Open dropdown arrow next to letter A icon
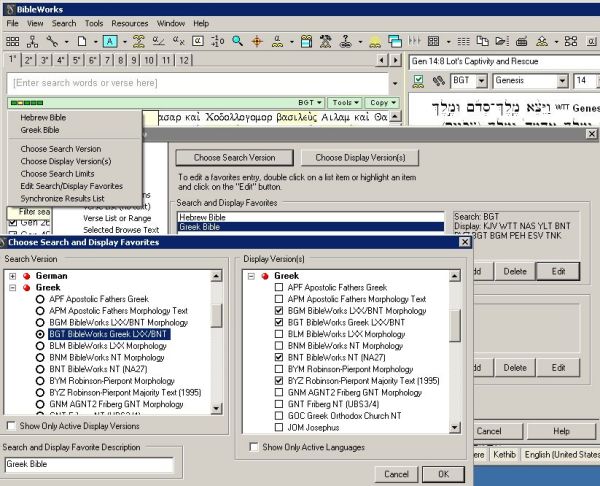Image resolution: width=600 pixels, height=486 pixels. pos(124,41)
